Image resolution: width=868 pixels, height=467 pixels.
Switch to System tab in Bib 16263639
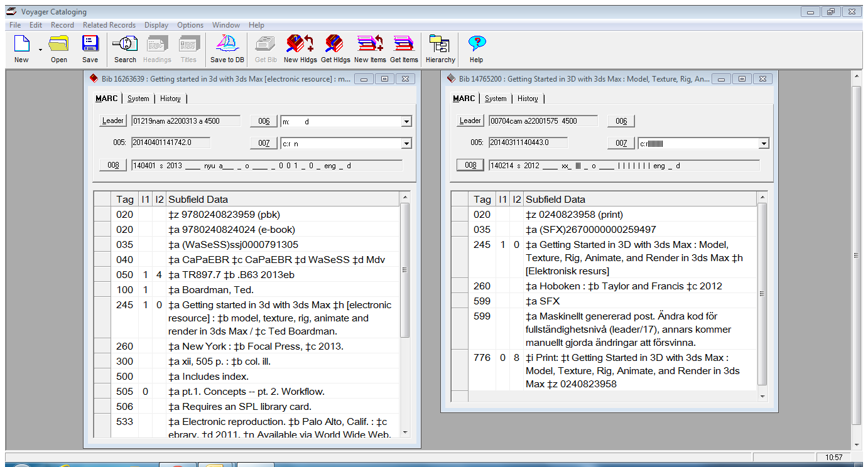pos(138,99)
